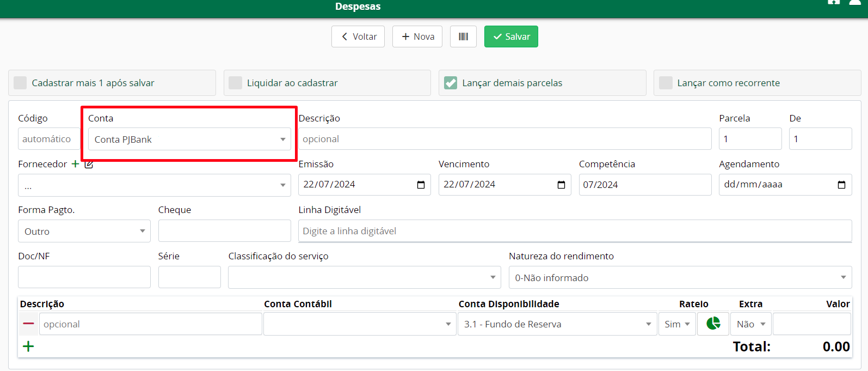Click the barcode scanner icon button

coord(463,37)
